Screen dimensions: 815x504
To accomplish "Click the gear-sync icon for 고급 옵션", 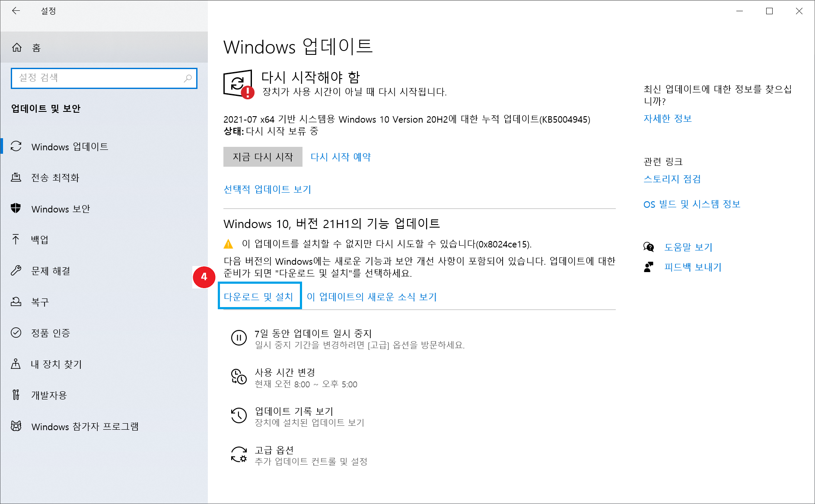I will [239, 455].
